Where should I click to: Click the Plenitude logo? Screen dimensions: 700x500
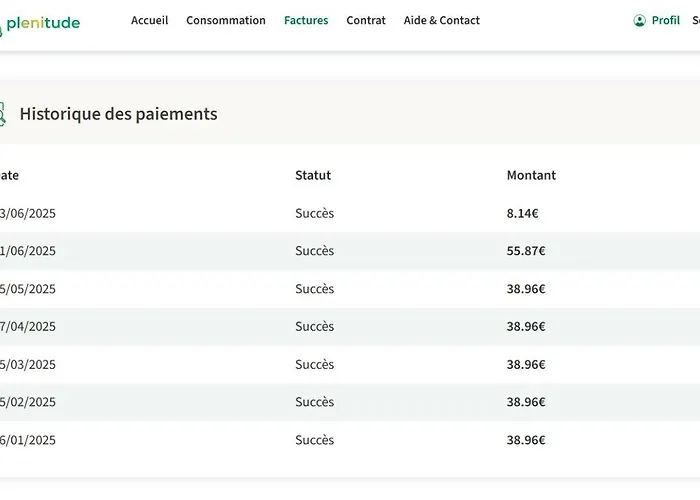click(x=41, y=23)
